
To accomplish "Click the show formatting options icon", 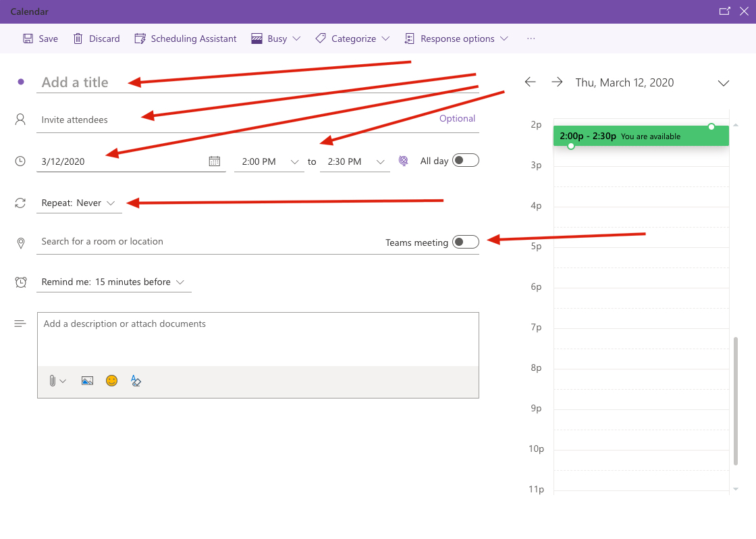I will tap(136, 381).
